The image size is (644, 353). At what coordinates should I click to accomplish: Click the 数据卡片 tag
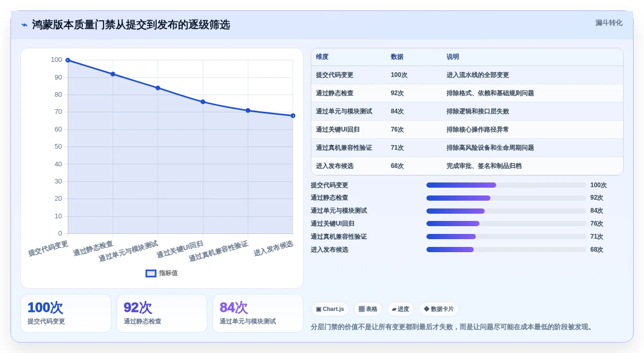click(439, 309)
